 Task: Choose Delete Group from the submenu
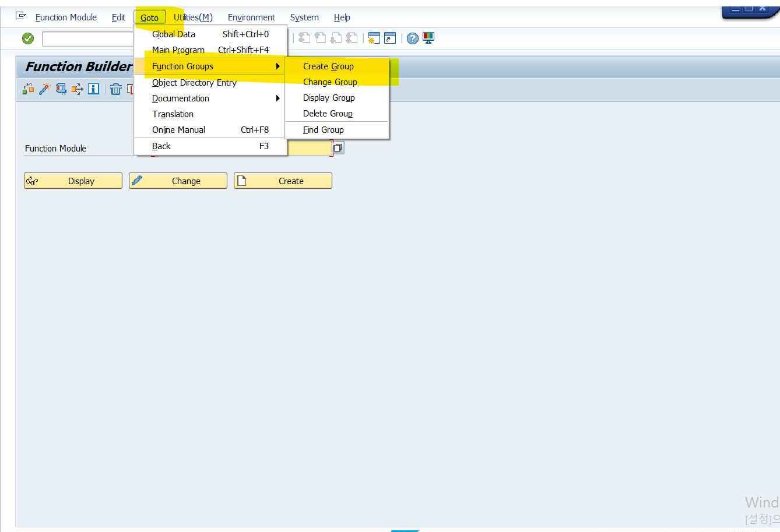tap(337, 114)
